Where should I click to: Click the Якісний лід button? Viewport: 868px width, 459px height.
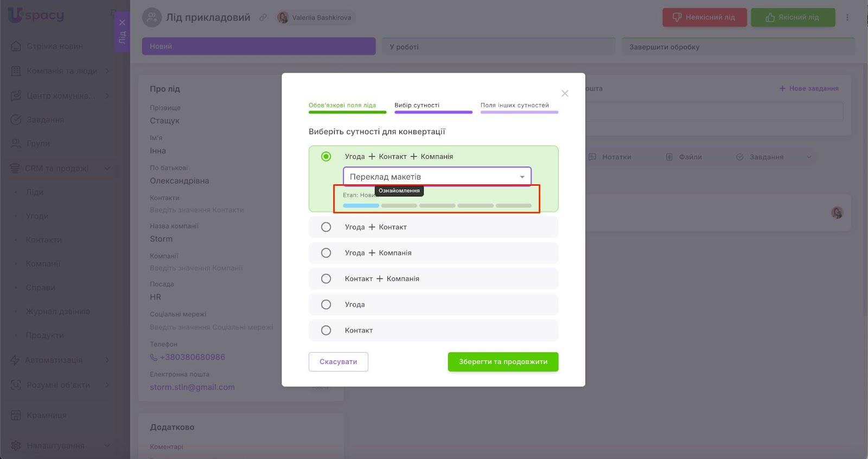(792, 17)
